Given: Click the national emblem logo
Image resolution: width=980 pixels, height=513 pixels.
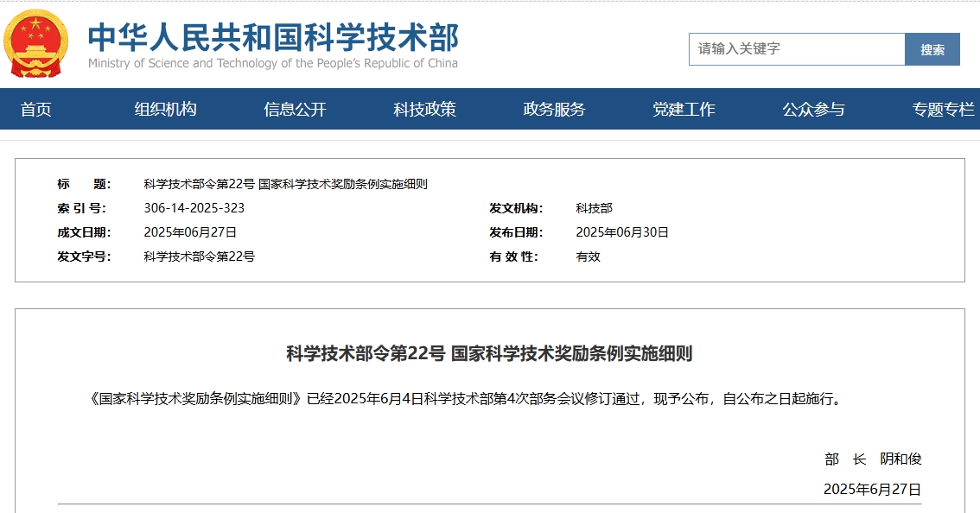Looking at the screenshot, I should [x=35, y=41].
